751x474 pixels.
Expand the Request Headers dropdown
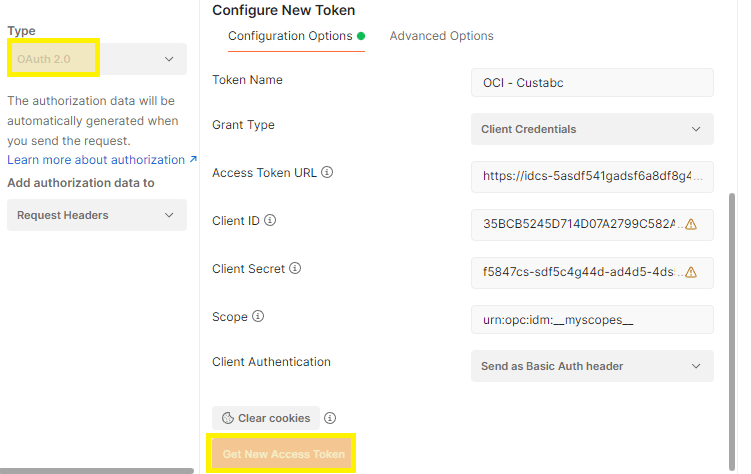point(97,215)
